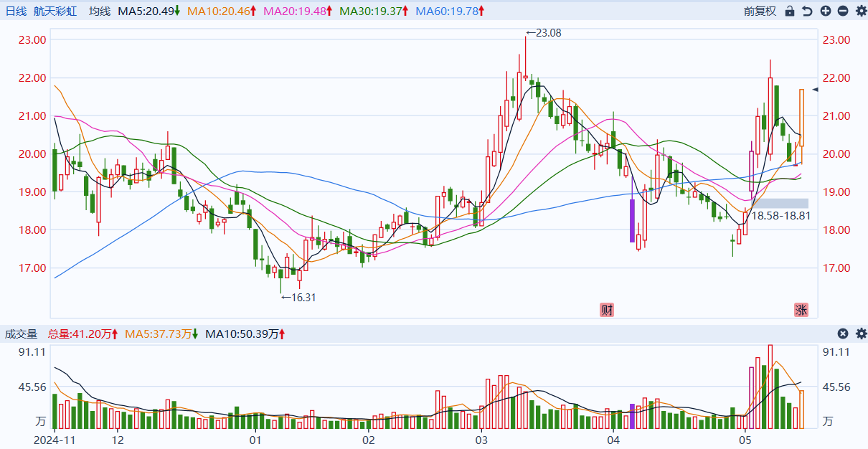
Task: Click volume MA10:50.39万 legend
Action: point(245,334)
